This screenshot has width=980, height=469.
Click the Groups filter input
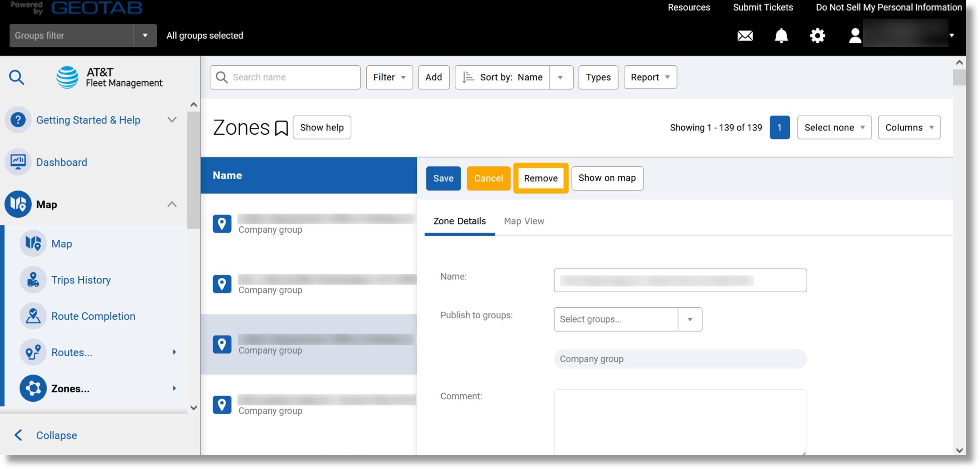[x=71, y=36]
